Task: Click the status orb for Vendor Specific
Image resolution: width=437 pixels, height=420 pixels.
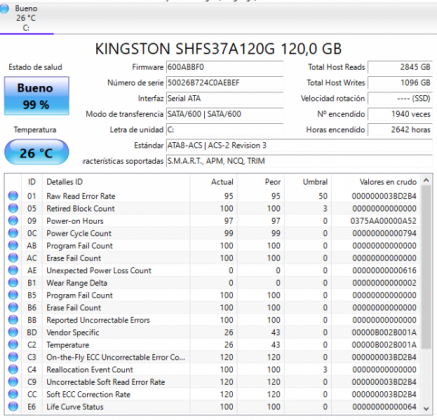Action: (x=13, y=332)
